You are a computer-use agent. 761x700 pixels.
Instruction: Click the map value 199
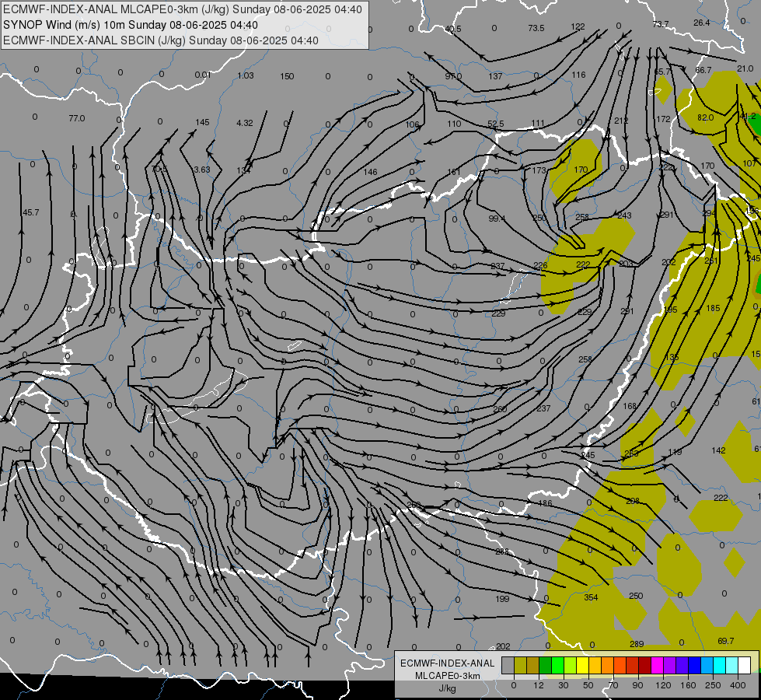502,599
